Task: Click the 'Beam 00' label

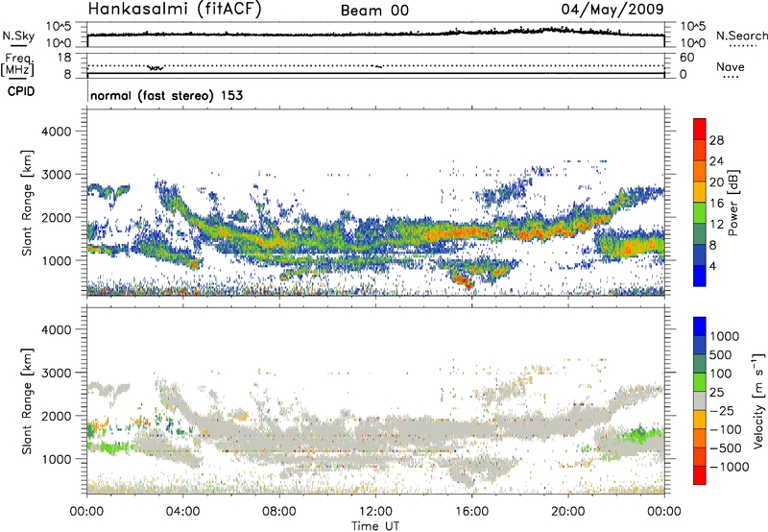Action: pyautogui.click(x=374, y=11)
